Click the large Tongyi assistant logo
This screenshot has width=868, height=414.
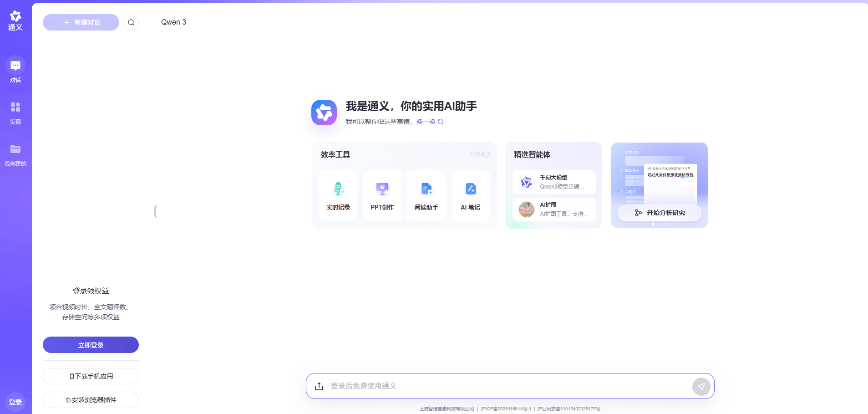point(324,112)
